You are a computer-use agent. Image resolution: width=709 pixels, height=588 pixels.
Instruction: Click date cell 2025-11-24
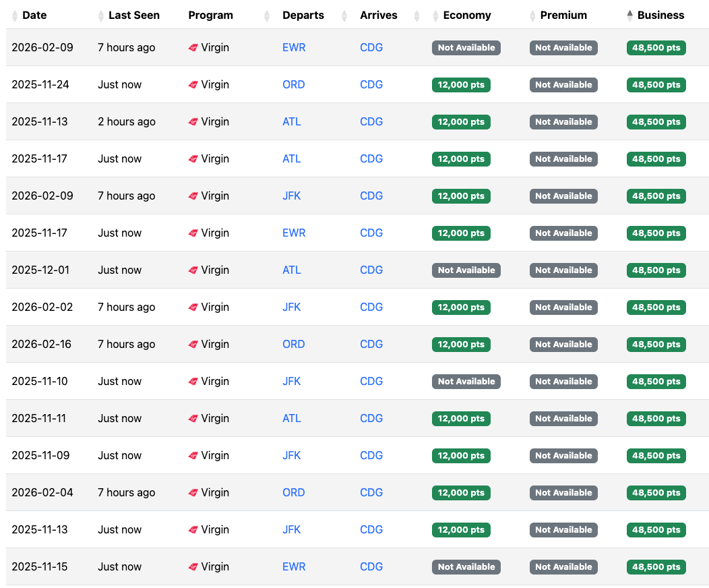(x=40, y=84)
